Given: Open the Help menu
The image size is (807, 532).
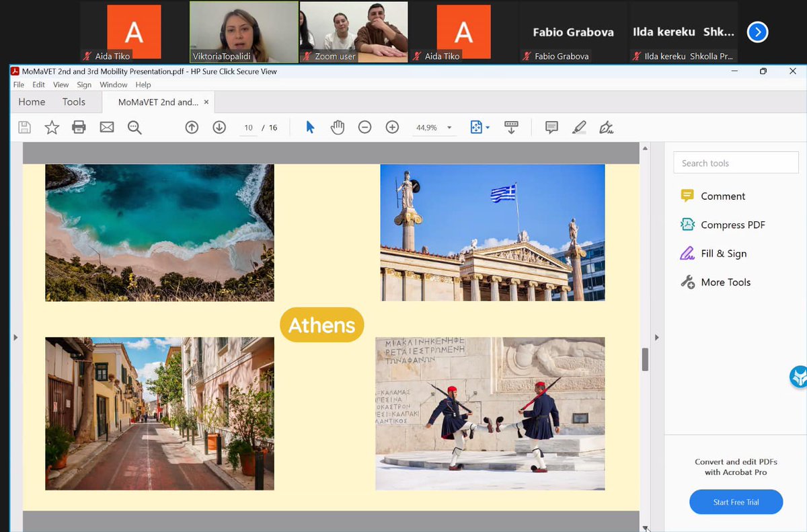Looking at the screenshot, I should (143, 85).
